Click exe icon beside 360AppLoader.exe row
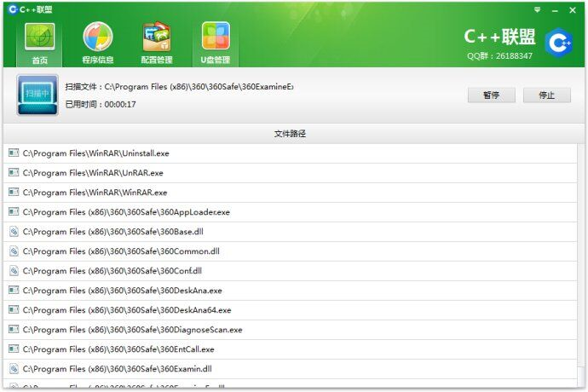This screenshot has height=392, width=588. coord(14,211)
